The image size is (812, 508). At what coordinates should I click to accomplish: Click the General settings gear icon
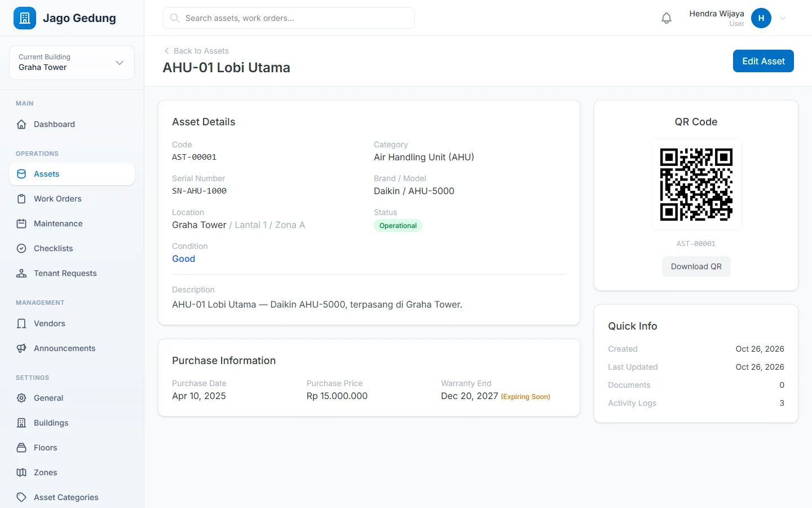(x=21, y=398)
